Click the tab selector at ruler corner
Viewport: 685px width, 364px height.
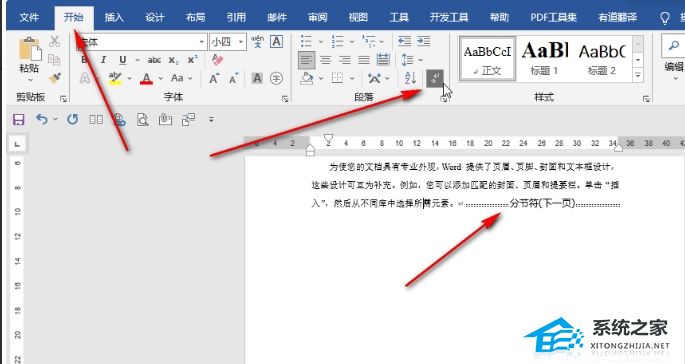click(x=17, y=143)
